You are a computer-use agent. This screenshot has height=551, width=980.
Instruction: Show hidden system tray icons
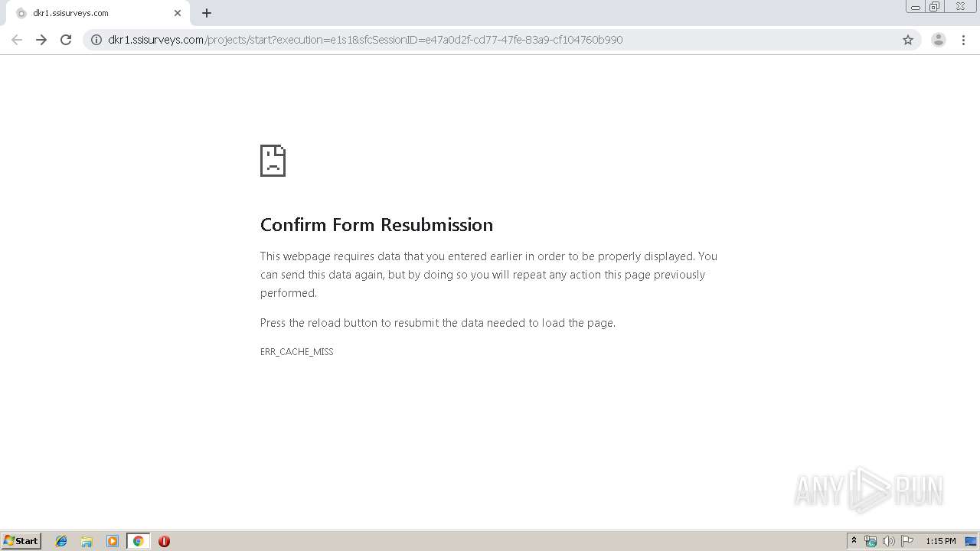tap(854, 541)
